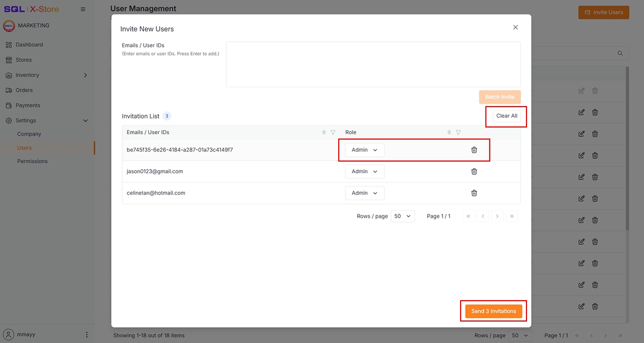Expand the Inventory sidebar menu
The height and width of the screenshot is (343, 644).
pyautogui.click(x=85, y=75)
